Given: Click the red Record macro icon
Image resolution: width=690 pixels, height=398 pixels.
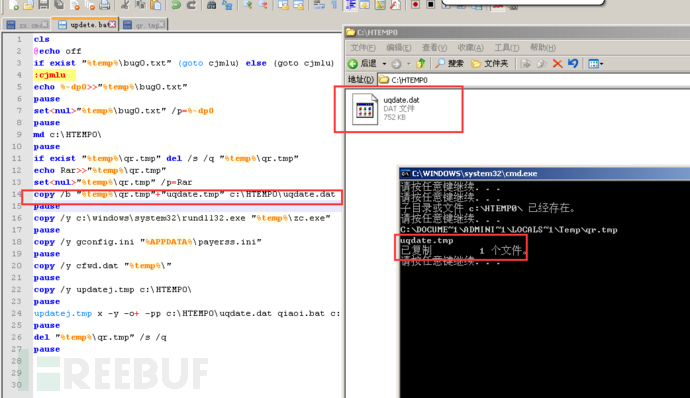Looking at the screenshot, I should 415,5.
